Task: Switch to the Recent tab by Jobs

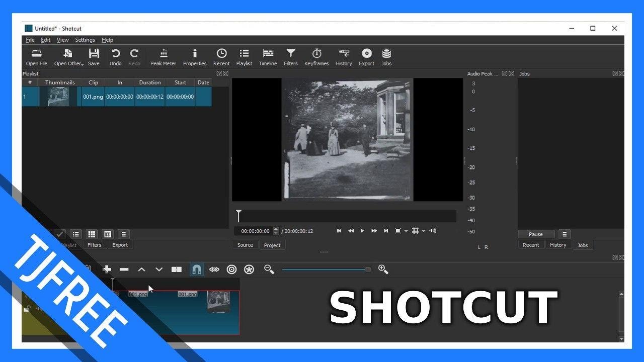Action: (531, 245)
